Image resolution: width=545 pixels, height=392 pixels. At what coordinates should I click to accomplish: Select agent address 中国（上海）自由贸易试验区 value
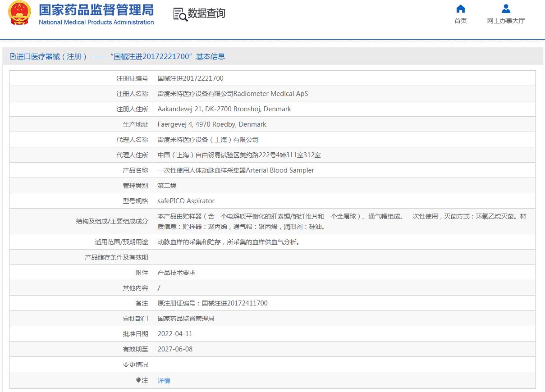239,155
